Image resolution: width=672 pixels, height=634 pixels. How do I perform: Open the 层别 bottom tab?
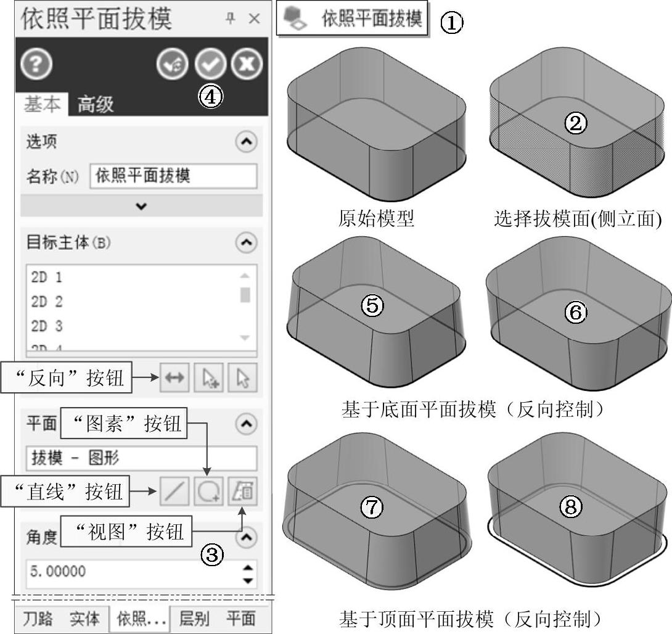pos(194,619)
